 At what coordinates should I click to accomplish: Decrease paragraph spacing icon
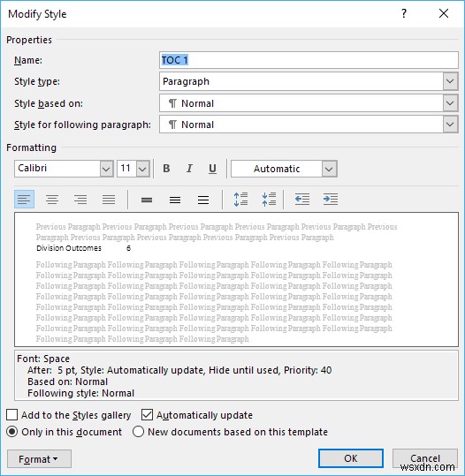269,200
